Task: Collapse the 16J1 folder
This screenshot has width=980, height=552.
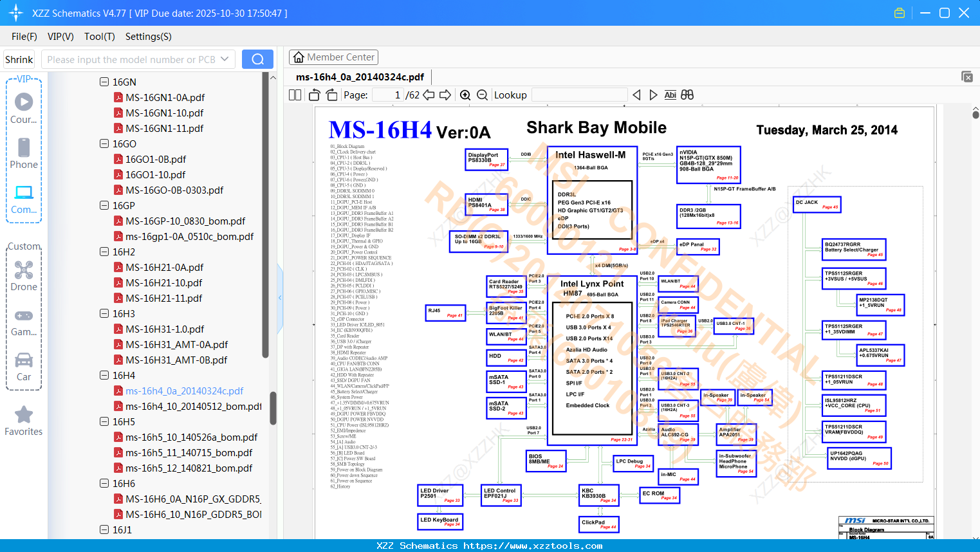Action: click(x=104, y=530)
